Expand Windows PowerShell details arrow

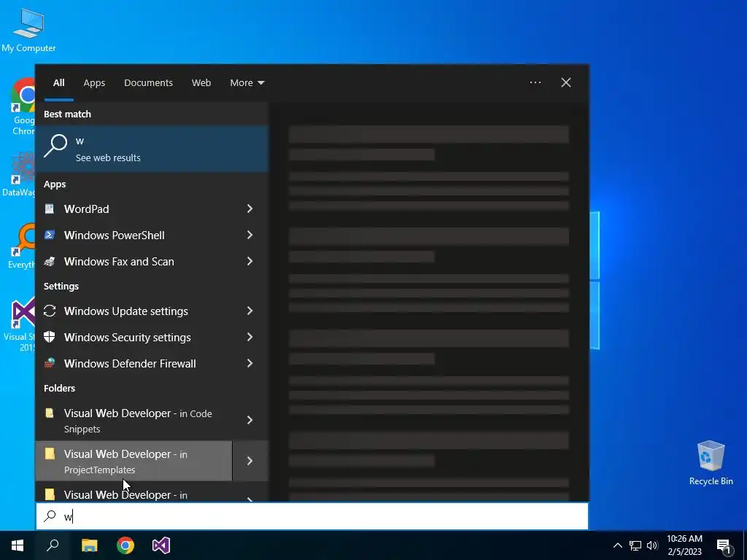pyautogui.click(x=249, y=235)
